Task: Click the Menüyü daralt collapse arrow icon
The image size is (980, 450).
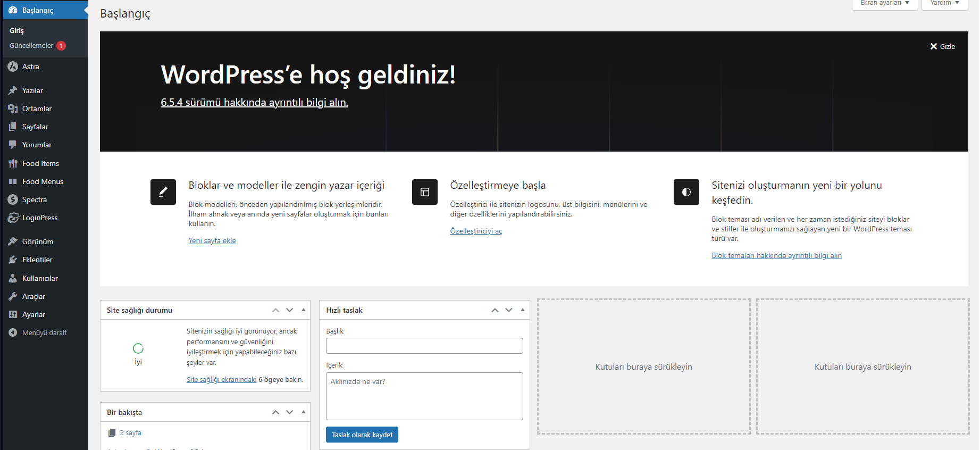Action: (13, 332)
